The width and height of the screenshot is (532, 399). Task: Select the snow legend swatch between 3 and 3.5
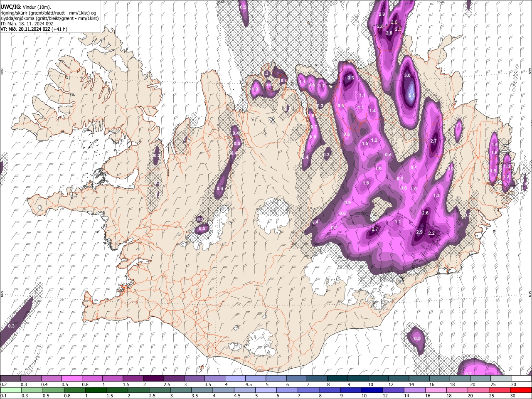pyautogui.click(x=194, y=379)
